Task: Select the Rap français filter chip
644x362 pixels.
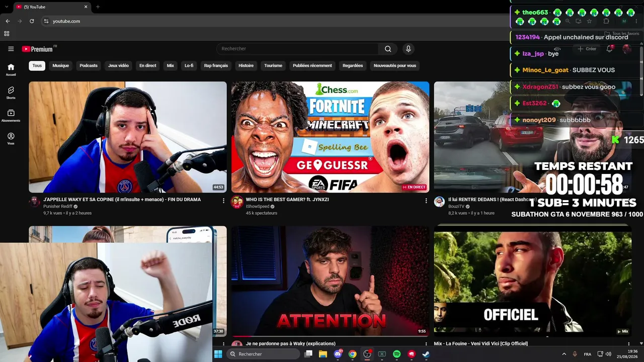Action: click(x=216, y=65)
